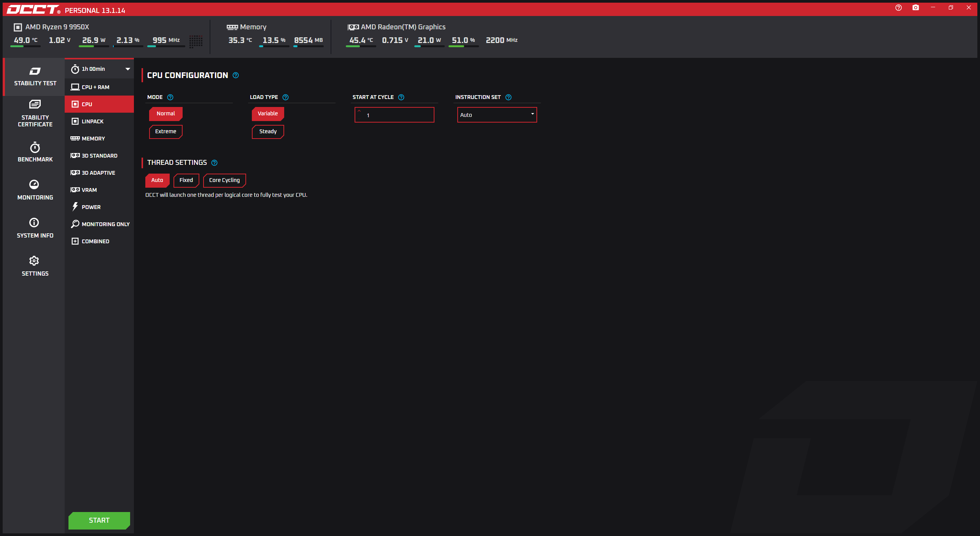Image resolution: width=980 pixels, height=536 pixels.
Task: Choose Core Cycling thread setting
Action: point(224,180)
